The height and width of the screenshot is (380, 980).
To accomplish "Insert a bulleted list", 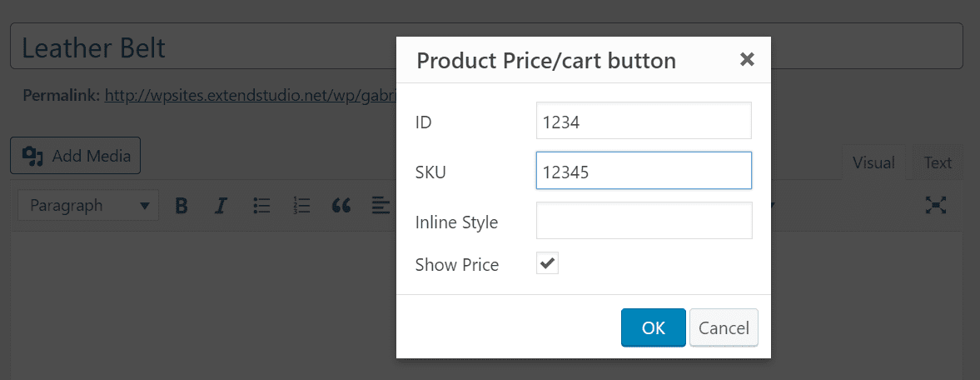I will point(261,205).
